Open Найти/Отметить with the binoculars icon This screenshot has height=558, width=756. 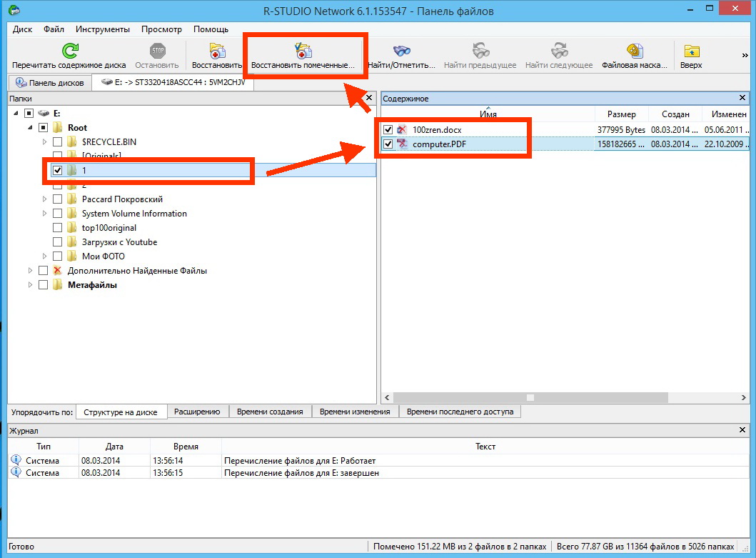(400, 51)
